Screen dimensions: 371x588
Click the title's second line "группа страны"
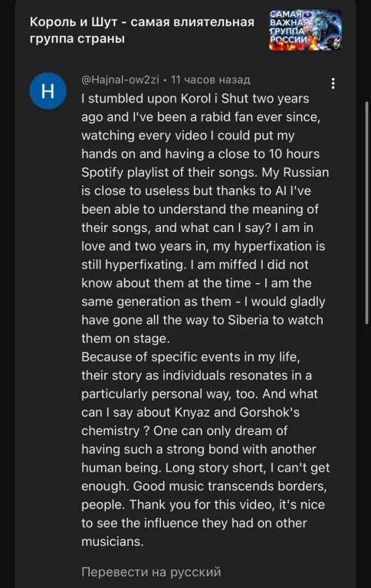[x=77, y=38]
